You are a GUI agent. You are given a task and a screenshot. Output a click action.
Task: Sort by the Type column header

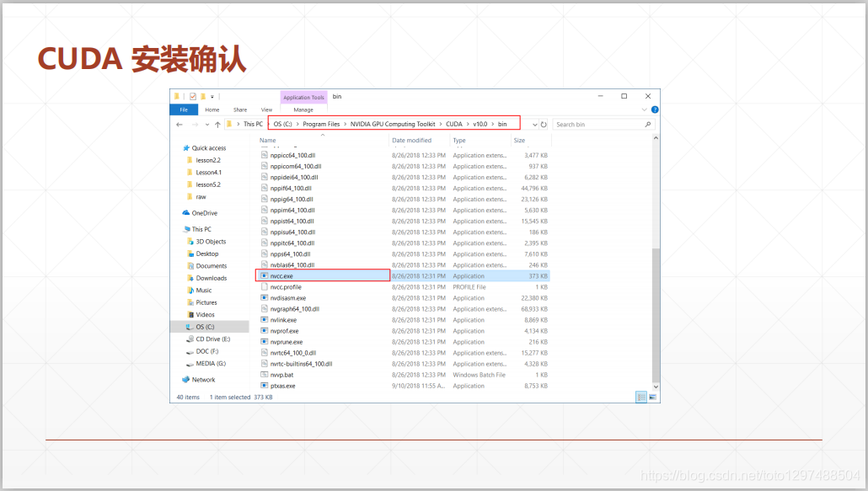click(x=459, y=141)
